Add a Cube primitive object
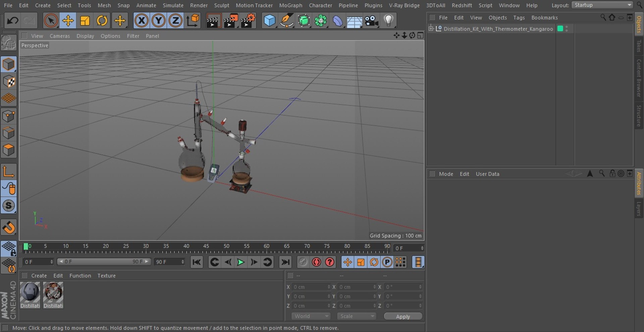This screenshot has height=332, width=644. [x=270, y=21]
